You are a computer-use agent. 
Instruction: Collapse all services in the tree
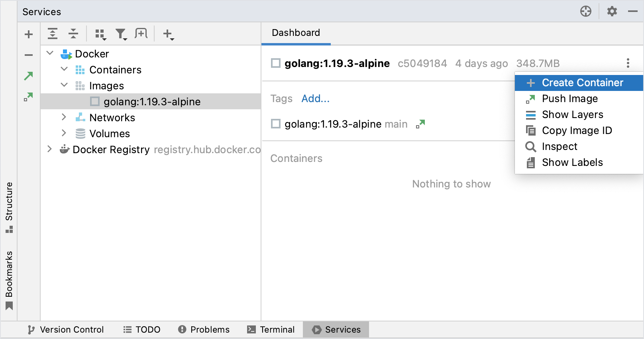(x=73, y=34)
